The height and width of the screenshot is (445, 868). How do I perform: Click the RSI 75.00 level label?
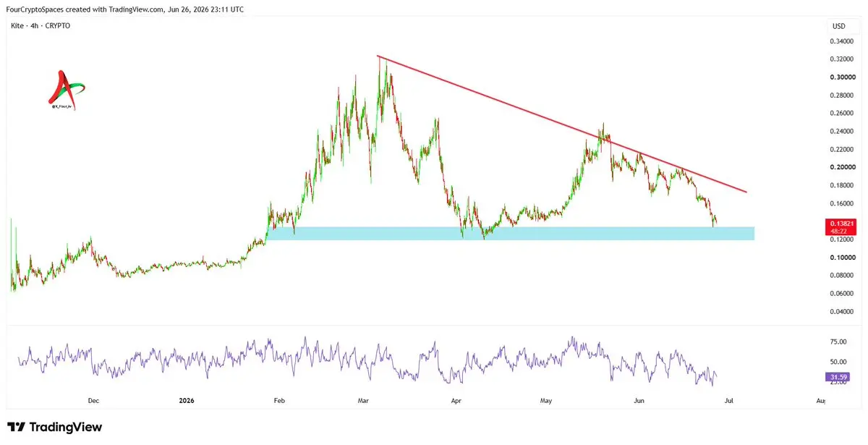coord(838,342)
